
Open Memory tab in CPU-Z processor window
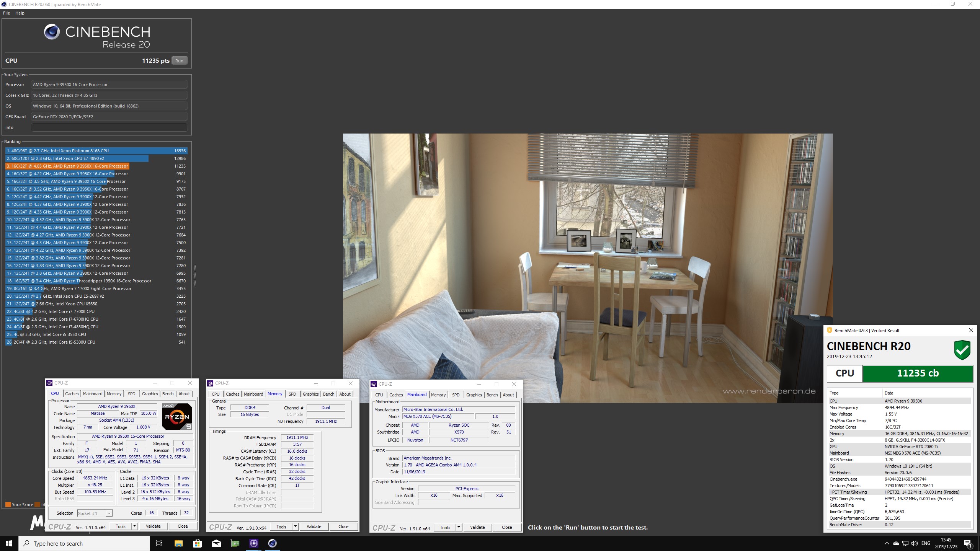[x=114, y=394]
